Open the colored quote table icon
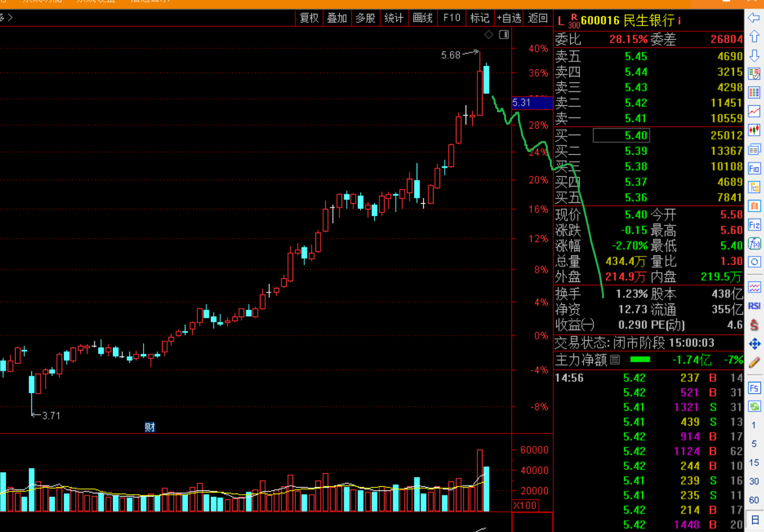The width and height of the screenshot is (764, 532). point(754,92)
